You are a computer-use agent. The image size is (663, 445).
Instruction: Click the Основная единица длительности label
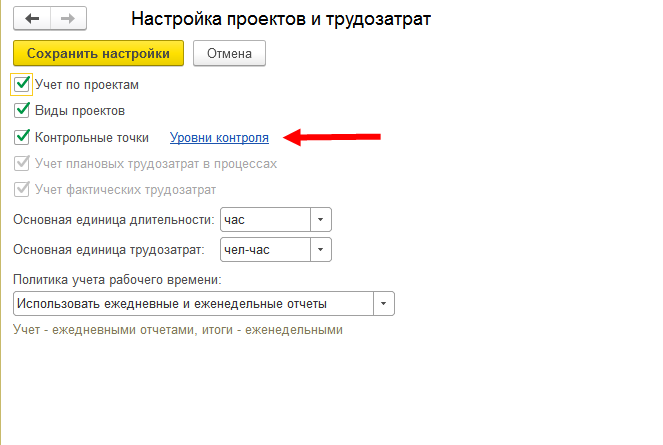(113, 219)
